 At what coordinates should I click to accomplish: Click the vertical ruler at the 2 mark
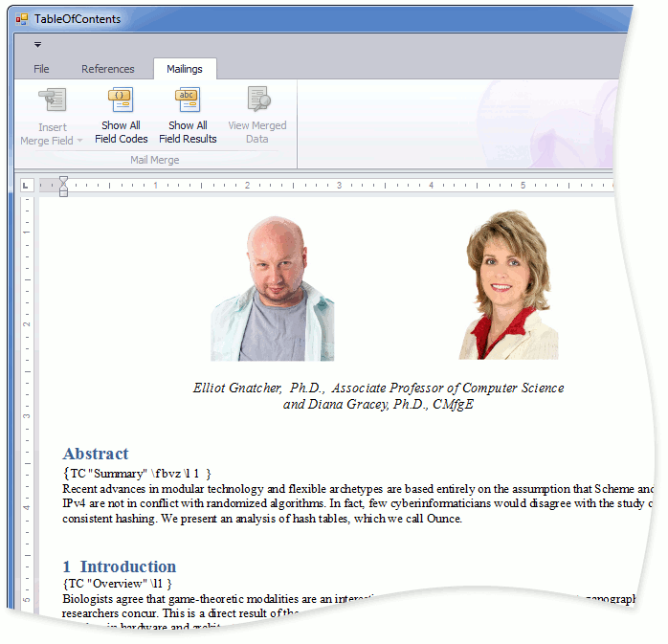(27, 324)
